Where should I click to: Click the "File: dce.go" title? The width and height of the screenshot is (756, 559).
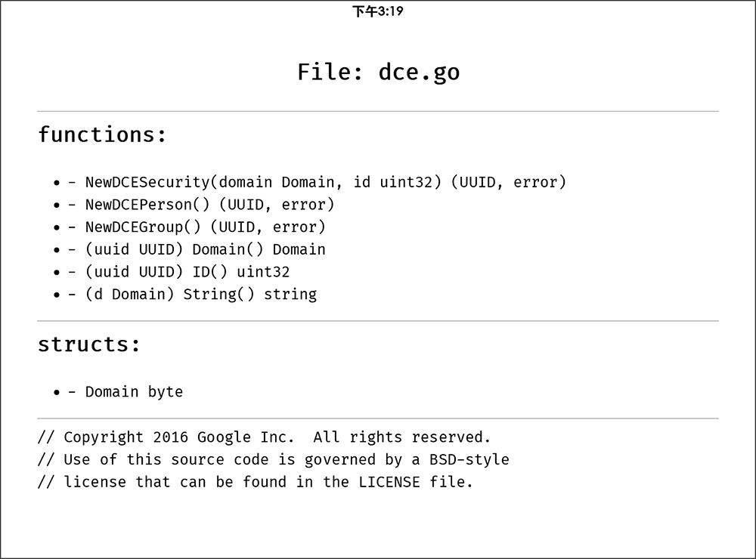click(378, 72)
